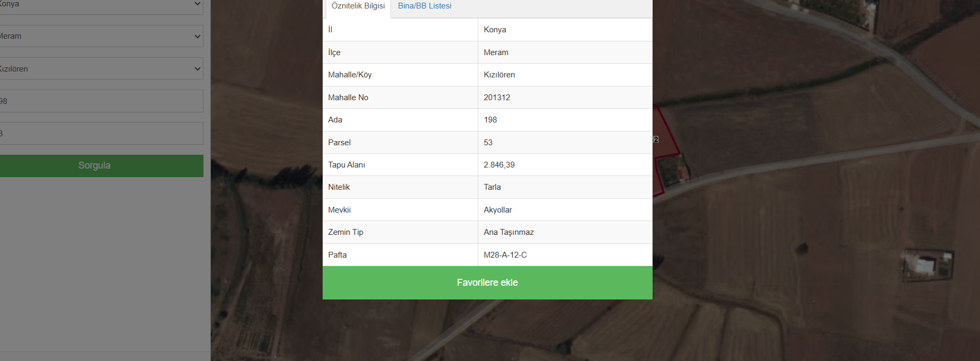Viewport: 980px width, 361px height.
Task: Click the Ada value 198 in table
Action: tap(490, 120)
